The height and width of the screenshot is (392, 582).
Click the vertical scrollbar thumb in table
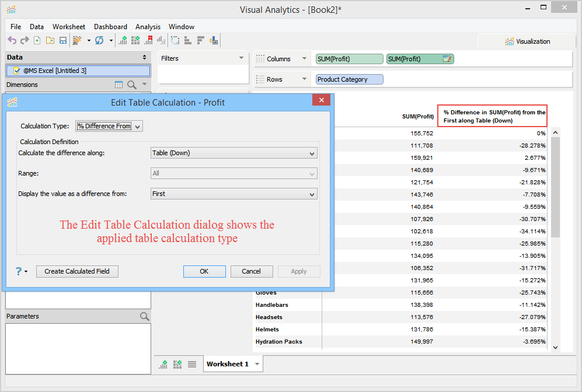(x=555, y=187)
